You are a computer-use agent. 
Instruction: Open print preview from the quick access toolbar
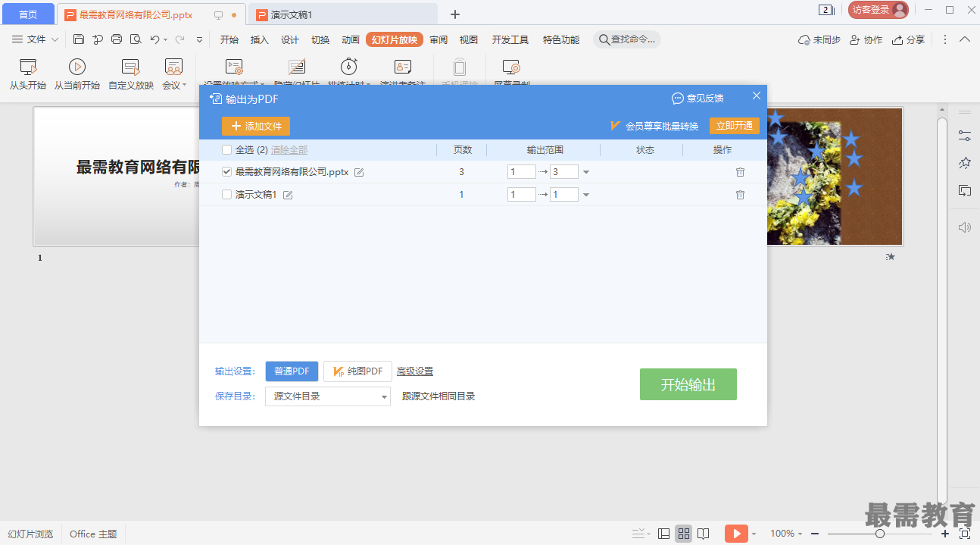(x=136, y=39)
